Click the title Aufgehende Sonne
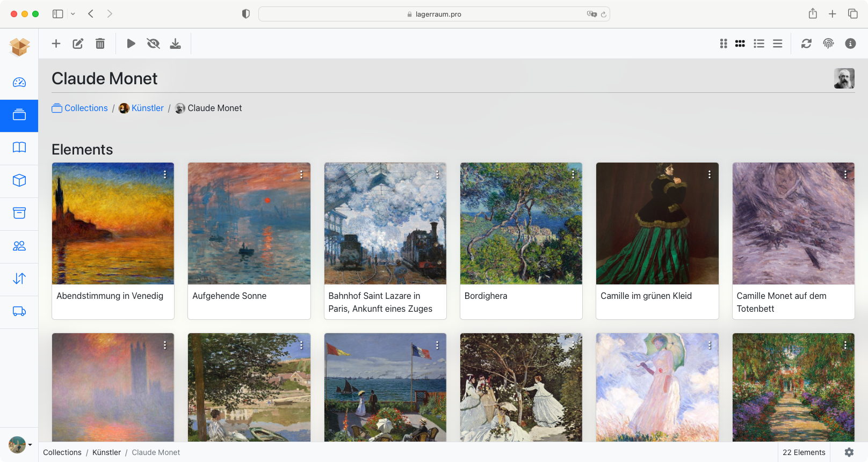The height and width of the screenshot is (462, 868). pyautogui.click(x=229, y=296)
